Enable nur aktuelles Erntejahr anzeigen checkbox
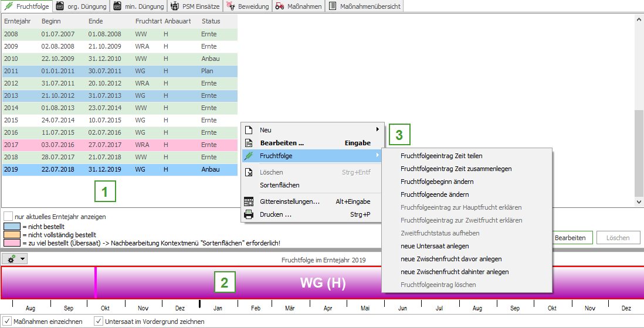 (8, 216)
